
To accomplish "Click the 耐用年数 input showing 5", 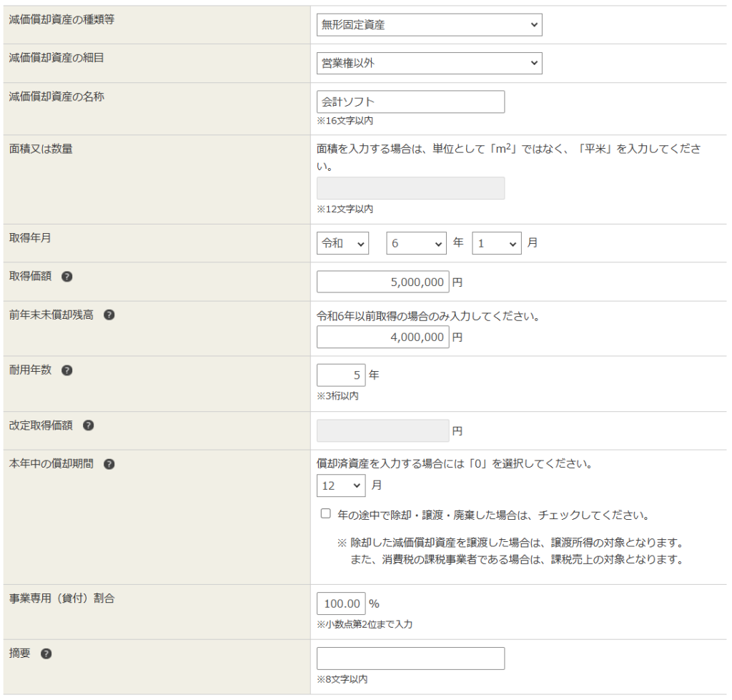I will click(x=340, y=375).
